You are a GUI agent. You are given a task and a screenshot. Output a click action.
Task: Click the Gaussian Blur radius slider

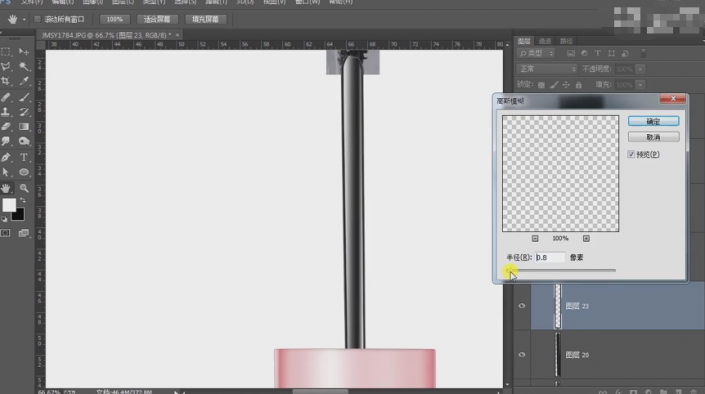click(561, 270)
